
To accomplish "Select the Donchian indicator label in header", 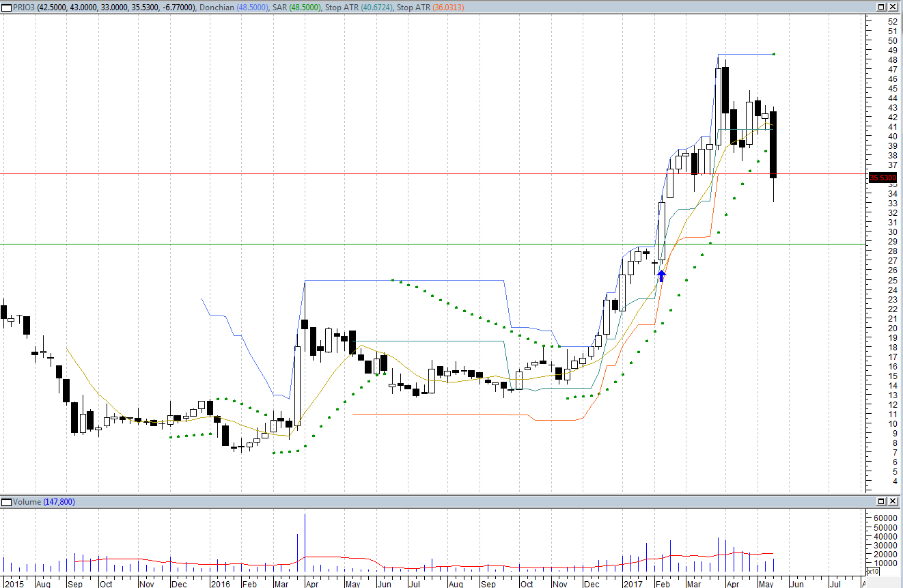I will click(217, 7).
